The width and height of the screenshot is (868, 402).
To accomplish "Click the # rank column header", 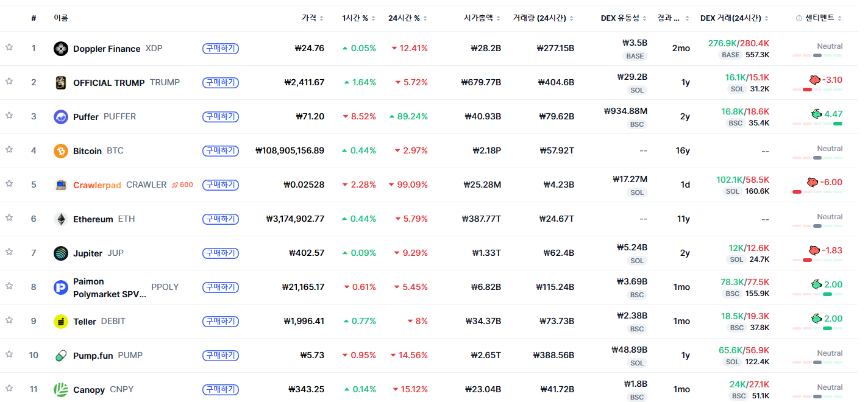I will point(34,18).
